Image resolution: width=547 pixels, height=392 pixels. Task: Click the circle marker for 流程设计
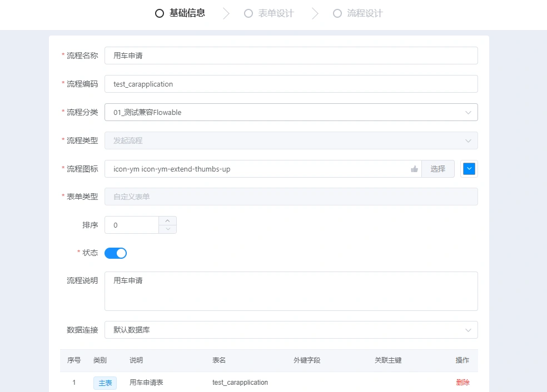tap(337, 13)
